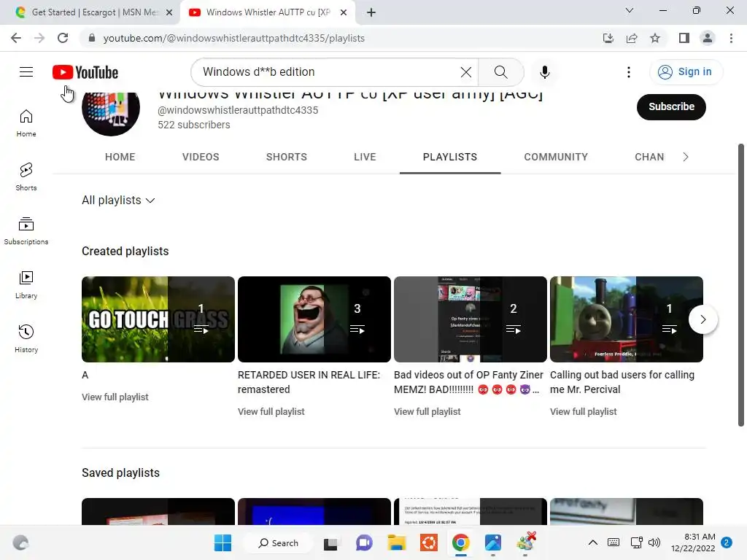Screen dimensions: 747x560
Task: Click the channel avatar picture
Action: click(111, 112)
